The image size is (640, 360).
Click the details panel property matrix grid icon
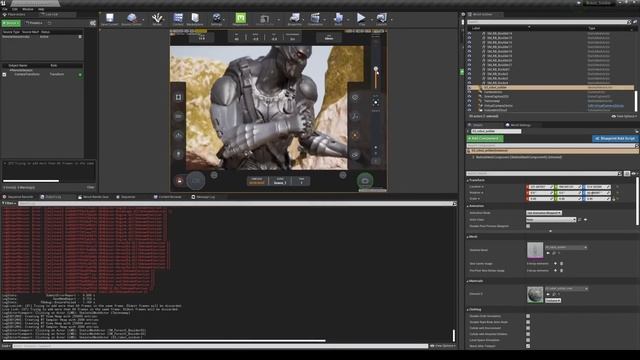pos(627,173)
